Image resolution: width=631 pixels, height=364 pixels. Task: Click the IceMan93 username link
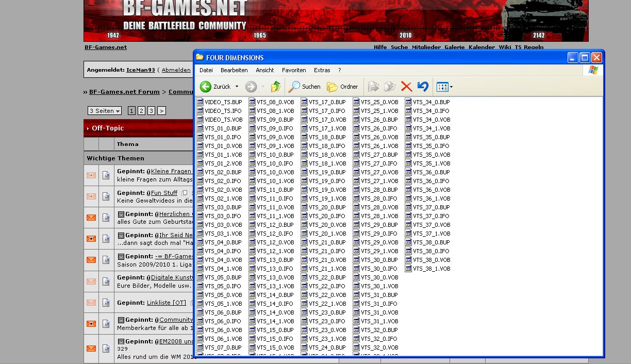[141, 70]
